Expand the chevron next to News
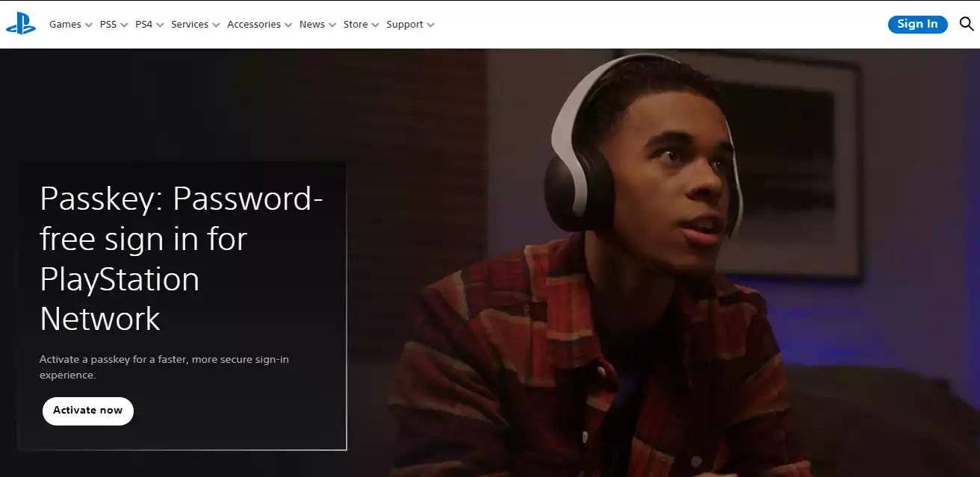980x477 pixels. [332, 25]
